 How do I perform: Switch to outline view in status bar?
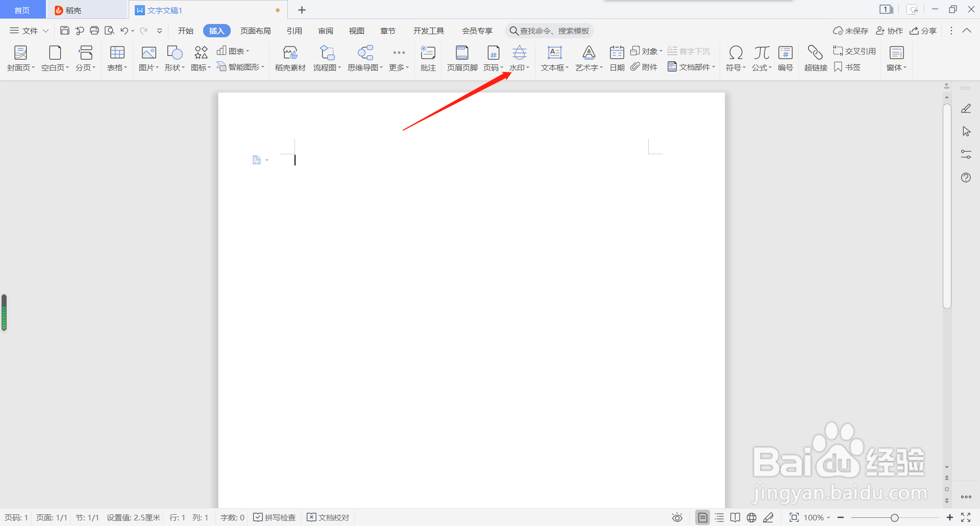coord(719,517)
